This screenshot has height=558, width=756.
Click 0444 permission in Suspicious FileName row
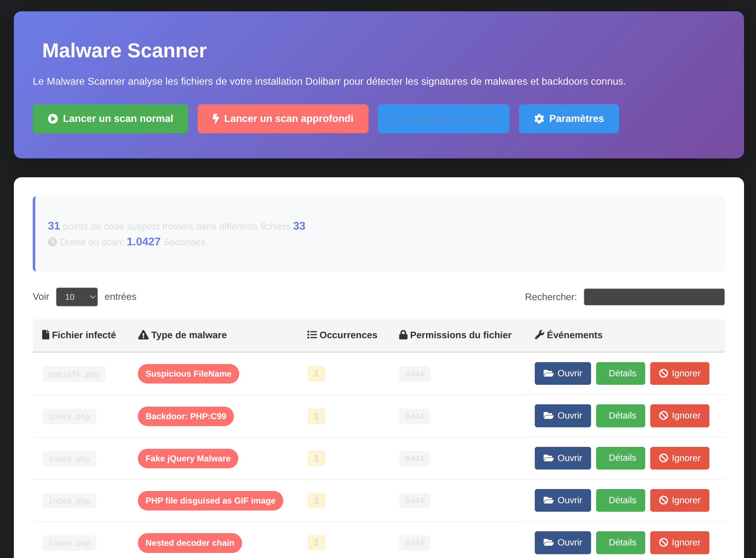click(415, 374)
